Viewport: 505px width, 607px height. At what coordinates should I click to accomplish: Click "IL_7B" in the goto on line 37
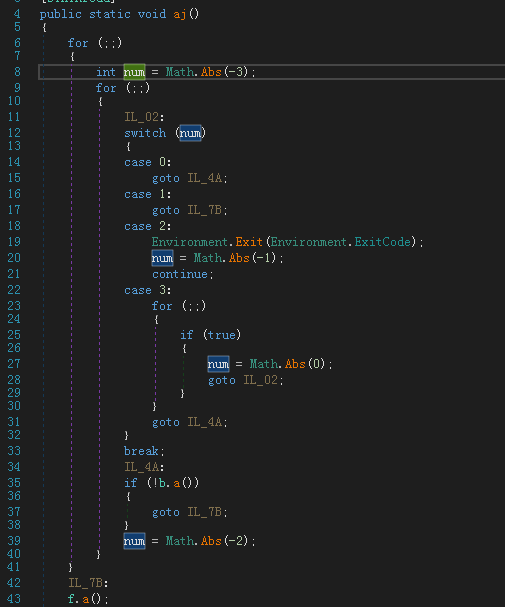[205, 513]
